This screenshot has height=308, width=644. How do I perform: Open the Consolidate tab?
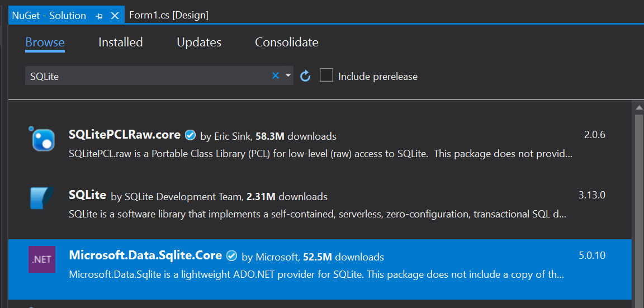(287, 42)
